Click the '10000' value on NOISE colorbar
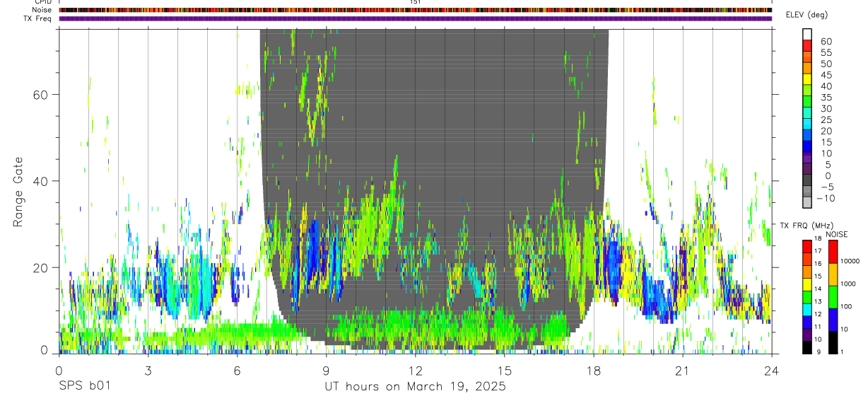This screenshot has height=401, width=868. (x=850, y=261)
